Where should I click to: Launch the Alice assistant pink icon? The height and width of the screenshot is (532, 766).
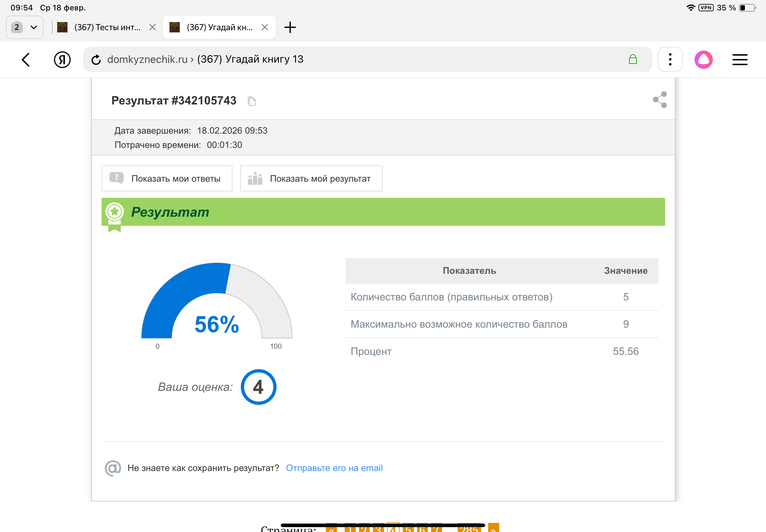coord(704,60)
